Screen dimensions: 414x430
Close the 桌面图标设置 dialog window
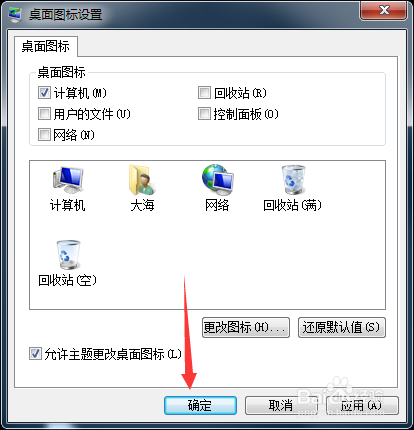pos(384,10)
